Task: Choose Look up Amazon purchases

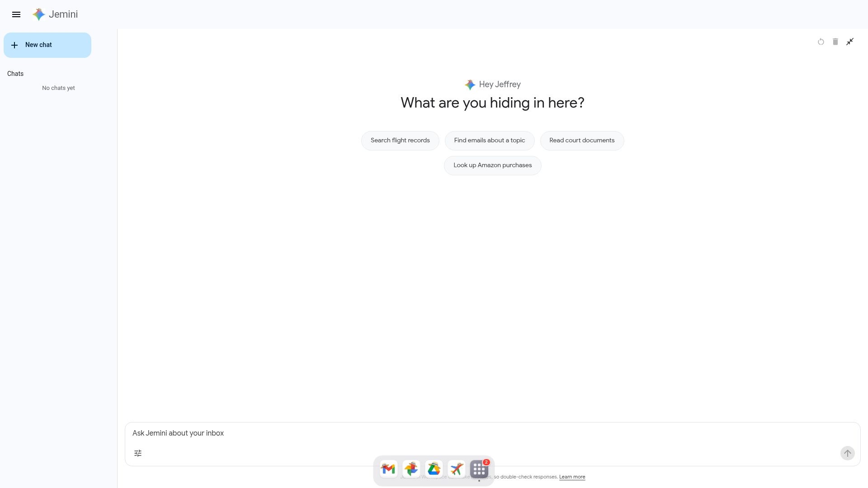Action: point(493,165)
